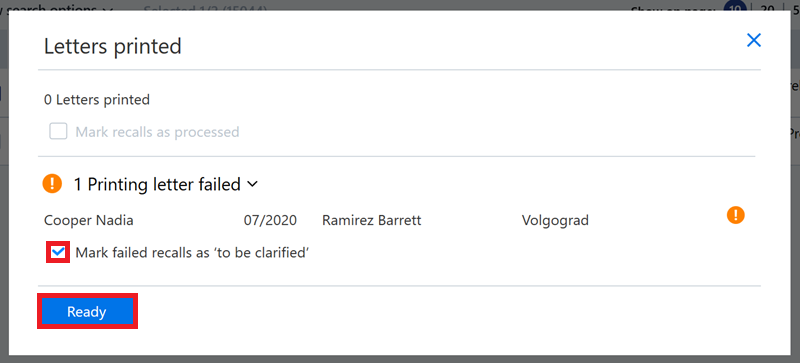Click the 'Letters printed' dialog title
This screenshot has width=800, height=363.
(113, 46)
